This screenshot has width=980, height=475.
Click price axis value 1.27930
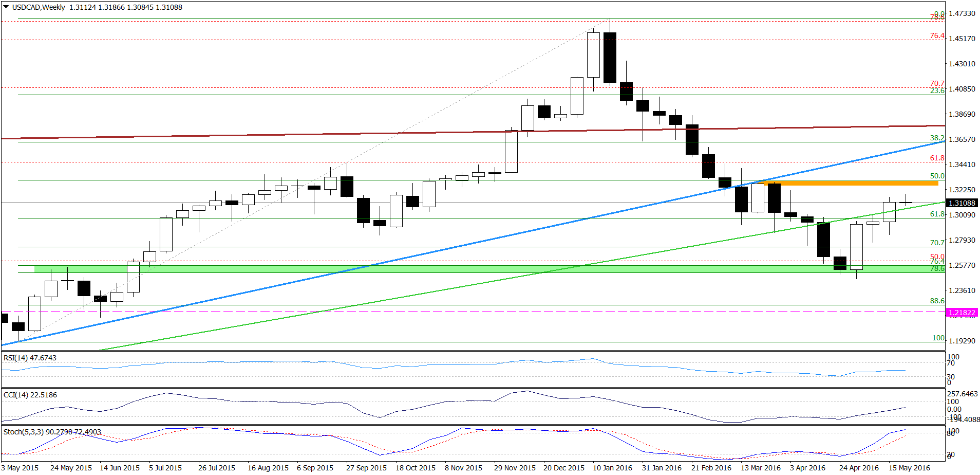(x=962, y=240)
